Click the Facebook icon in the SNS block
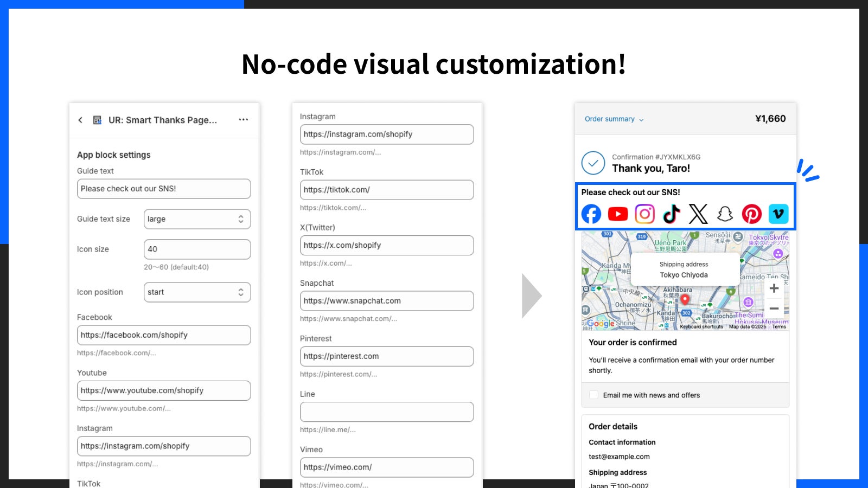This screenshot has height=488, width=868. pyautogui.click(x=591, y=214)
